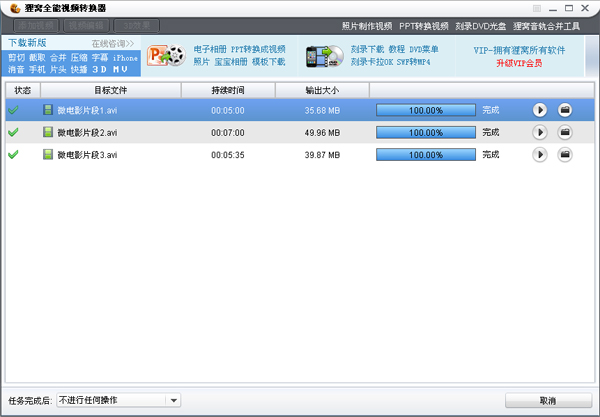Open output folder for 微电影片段2.avi
The image size is (600, 417).
pyautogui.click(x=565, y=132)
